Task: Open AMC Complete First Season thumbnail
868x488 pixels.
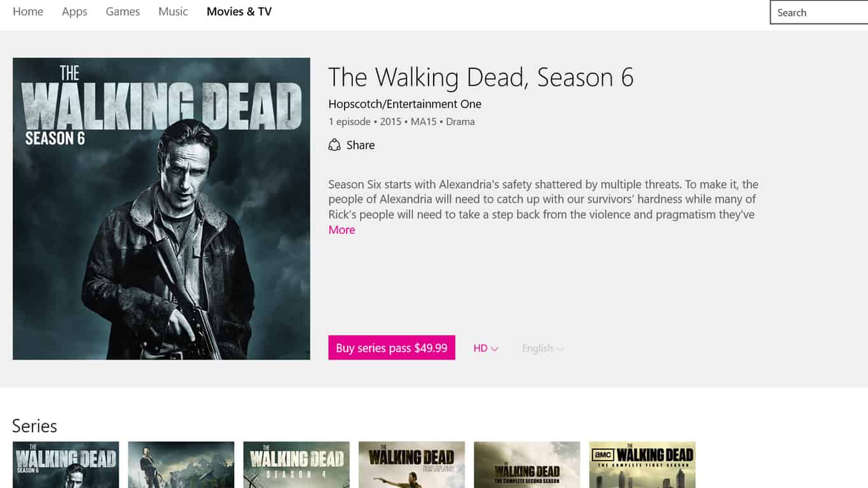Action: 642,464
